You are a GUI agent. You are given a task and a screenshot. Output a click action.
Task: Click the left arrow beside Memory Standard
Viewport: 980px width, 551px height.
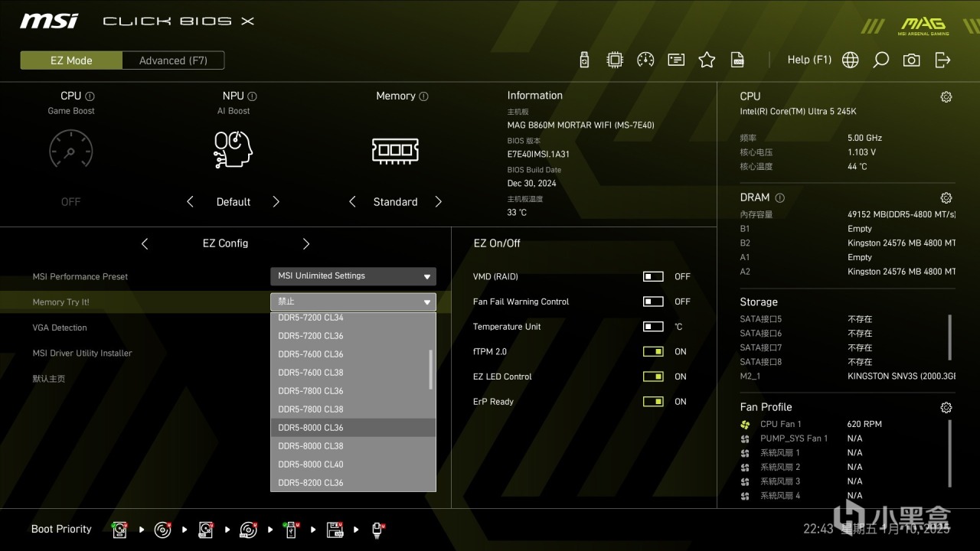(x=352, y=202)
